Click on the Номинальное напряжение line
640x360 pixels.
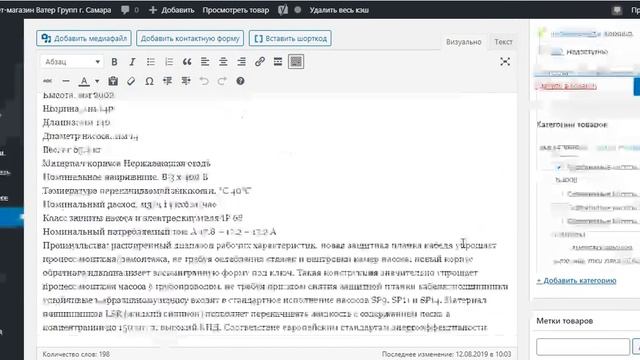pos(126,177)
